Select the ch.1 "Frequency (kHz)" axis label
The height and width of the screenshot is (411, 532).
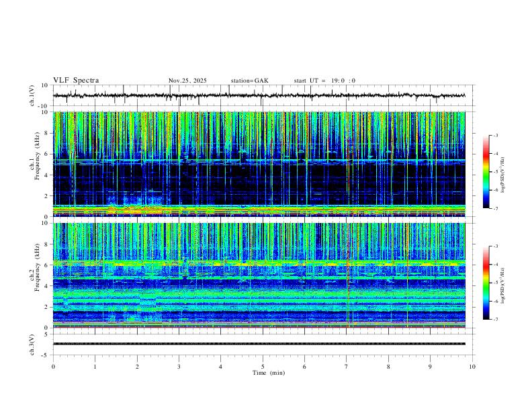coord(38,156)
